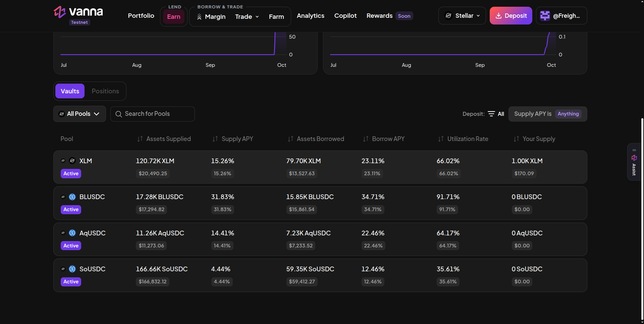Viewport: 644px width, 324px height.
Task: Click the pixel avatar icon beside @Freigh
Action: (545, 16)
